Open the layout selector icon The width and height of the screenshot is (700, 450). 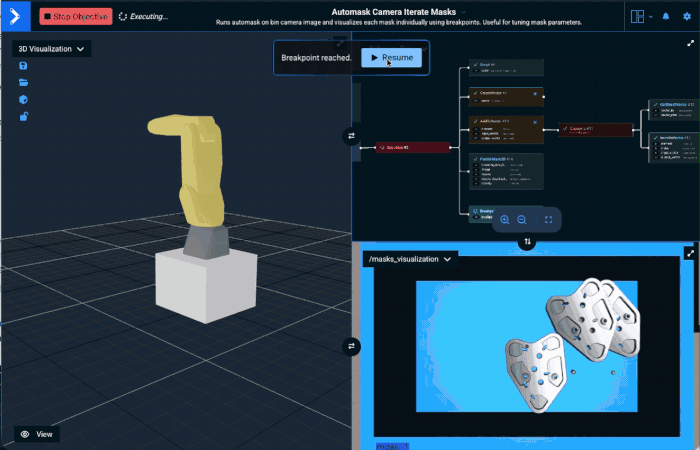pyautogui.click(x=637, y=17)
